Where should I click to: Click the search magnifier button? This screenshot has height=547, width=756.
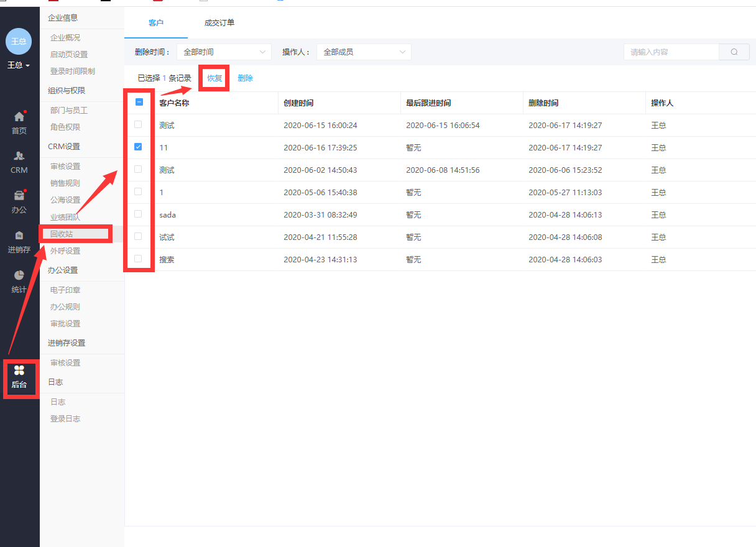coord(734,52)
